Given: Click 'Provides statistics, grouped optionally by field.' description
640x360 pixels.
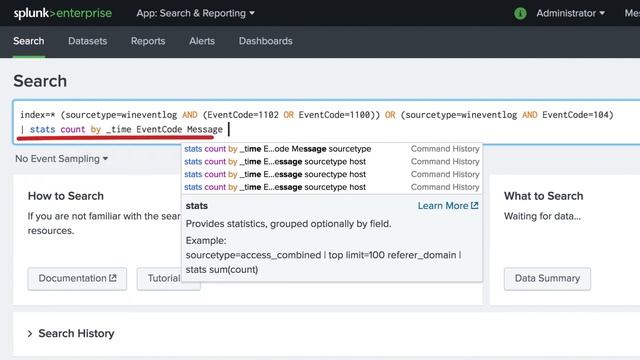Looking at the screenshot, I should click(288, 224).
